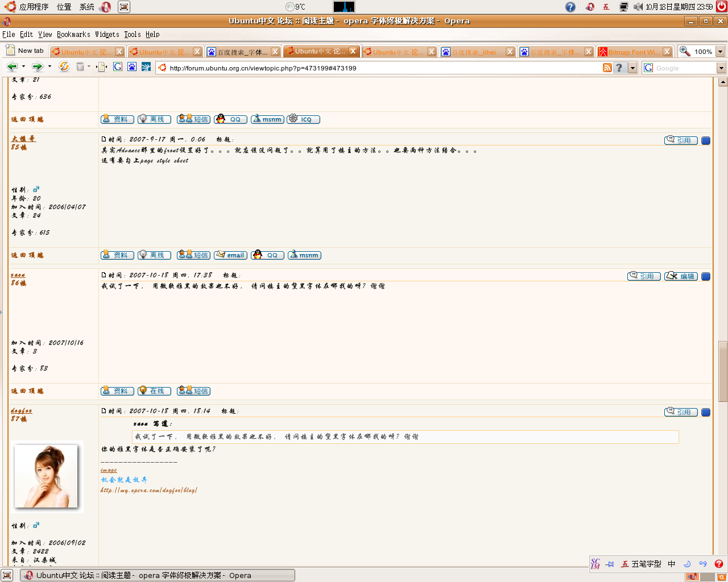
Task: Click the red help icon on SCIM toolbar
Action: [x=719, y=564]
